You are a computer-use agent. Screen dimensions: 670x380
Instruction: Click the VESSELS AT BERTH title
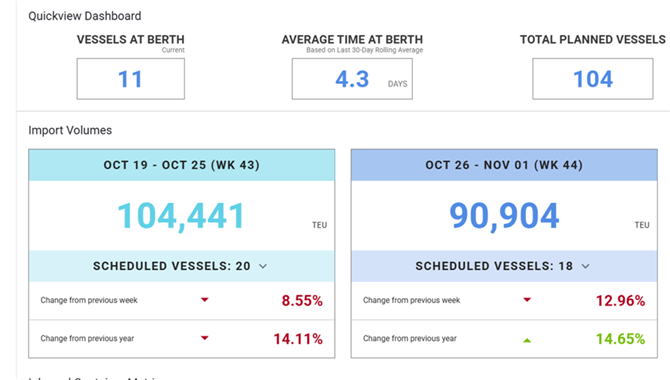[131, 39]
